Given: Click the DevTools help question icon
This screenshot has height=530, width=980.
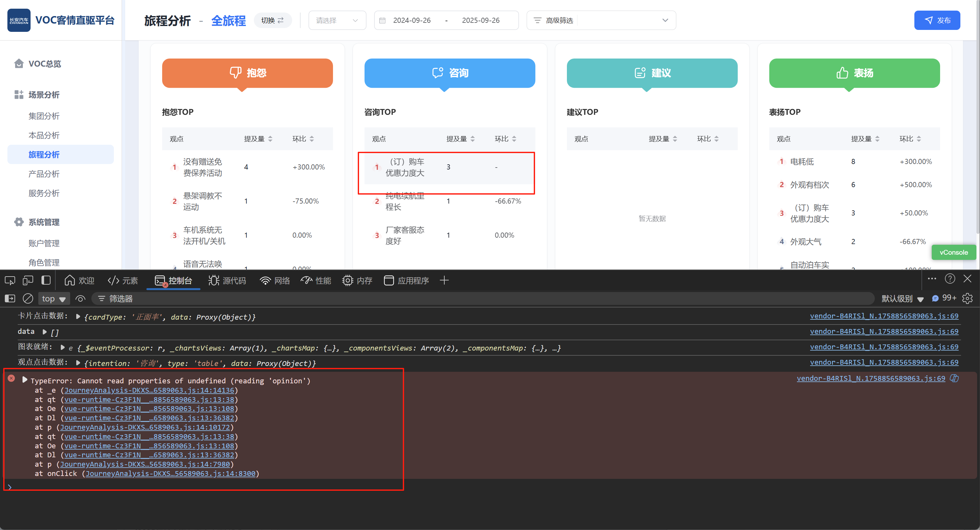Looking at the screenshot, I should (949, 279).
